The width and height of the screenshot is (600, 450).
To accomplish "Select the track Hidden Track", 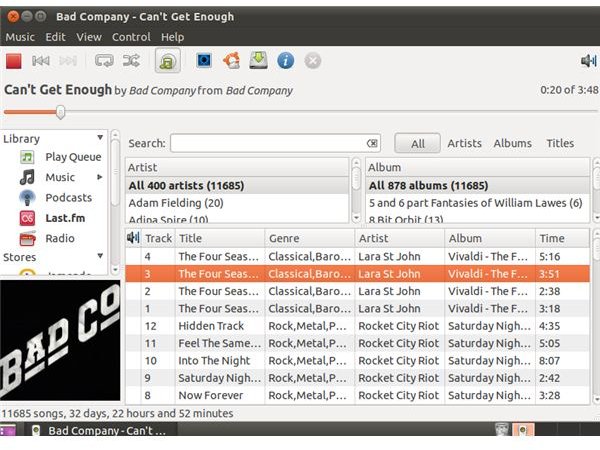I will pos(357,326).
